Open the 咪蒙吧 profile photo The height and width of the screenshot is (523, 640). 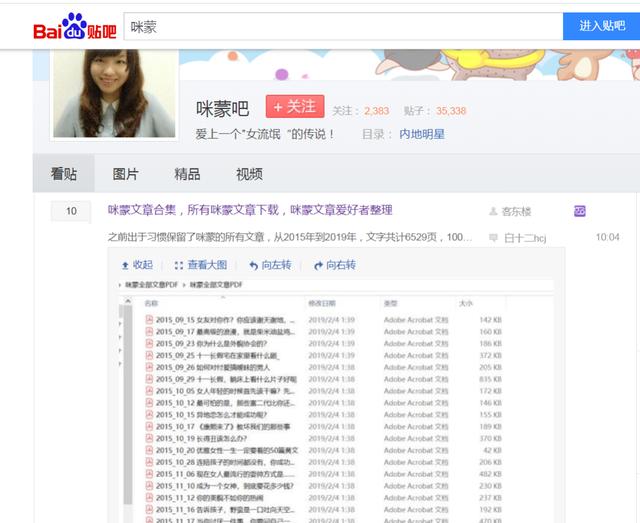click(x=114, y=93)
